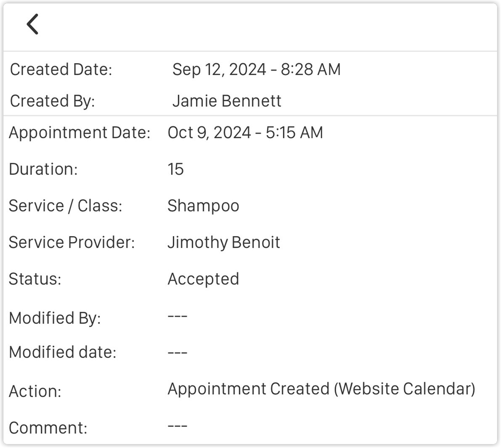Select the Duration value 15
This screenshot has width=501, height=448.
(x=176, y=169)
